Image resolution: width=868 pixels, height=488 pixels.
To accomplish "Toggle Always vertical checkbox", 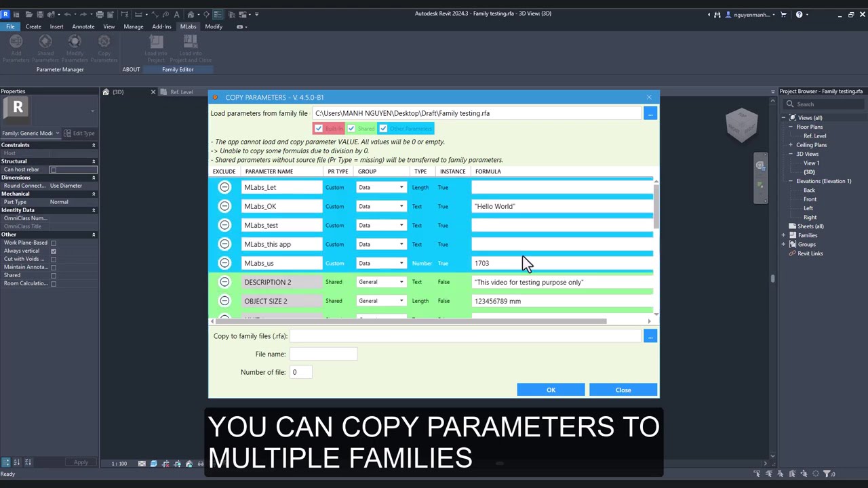I will [x=53, y=251].
